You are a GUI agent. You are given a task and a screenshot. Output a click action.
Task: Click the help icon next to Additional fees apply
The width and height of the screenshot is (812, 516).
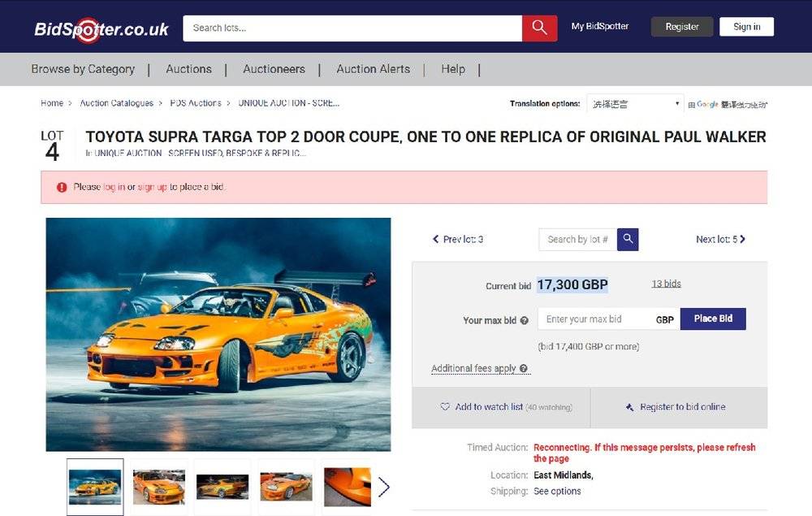(524, 368)
